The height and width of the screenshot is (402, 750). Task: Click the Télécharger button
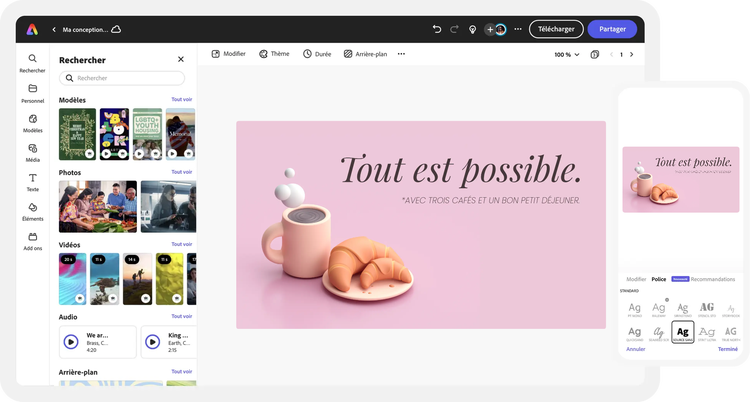coord(556,29)
